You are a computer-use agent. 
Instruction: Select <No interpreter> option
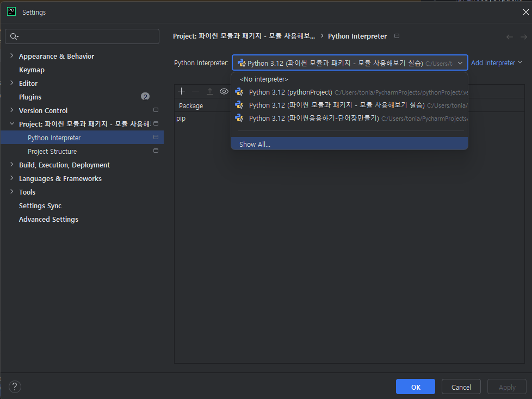tap(349, 79)
